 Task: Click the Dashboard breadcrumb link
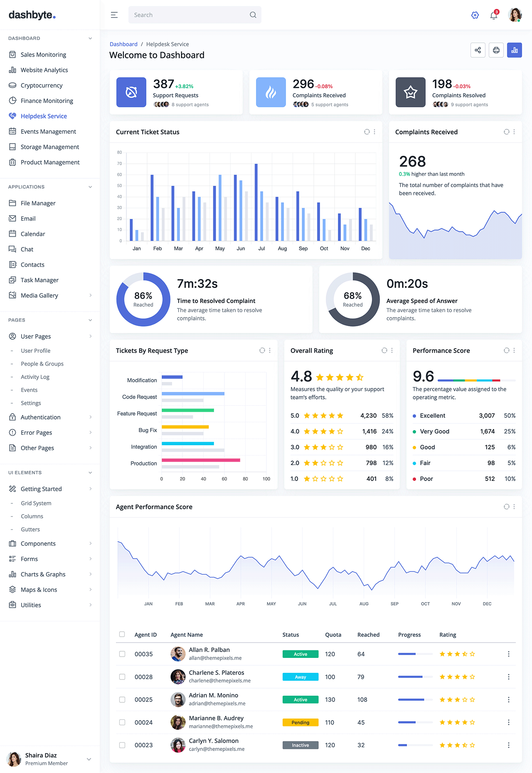tap(123, 44)
